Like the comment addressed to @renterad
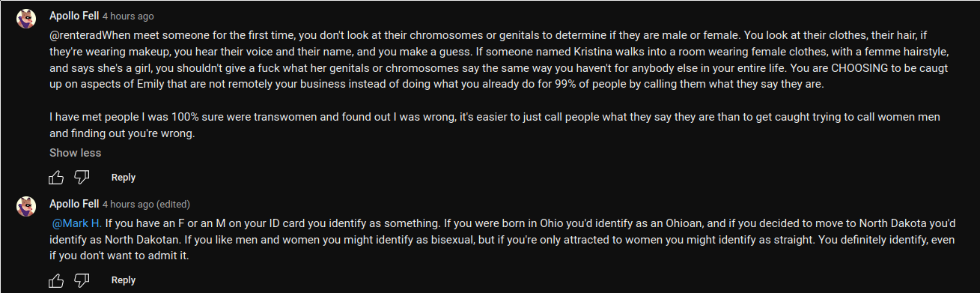Screen dimensions: 980x293 pyautogui.click(x=56, y=178)
